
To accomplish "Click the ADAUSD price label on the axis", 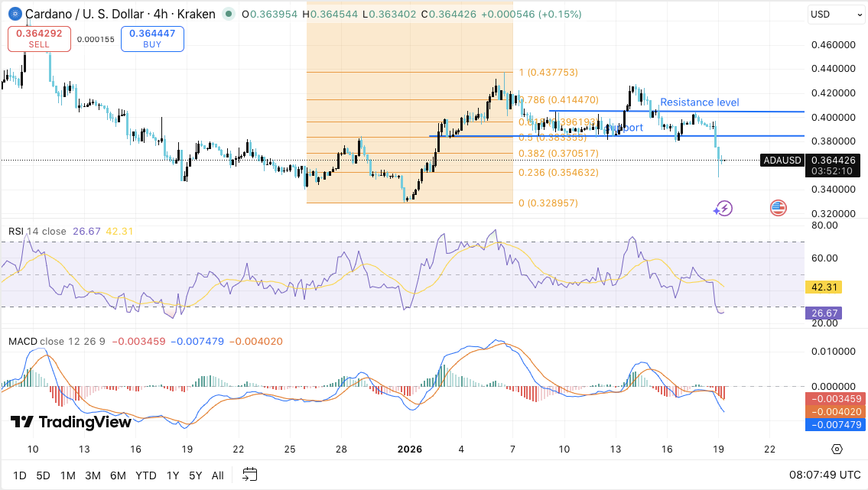I will [781, 161].
